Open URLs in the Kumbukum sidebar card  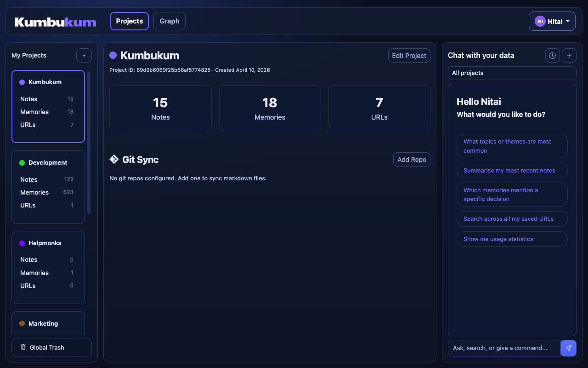(47, 125)
